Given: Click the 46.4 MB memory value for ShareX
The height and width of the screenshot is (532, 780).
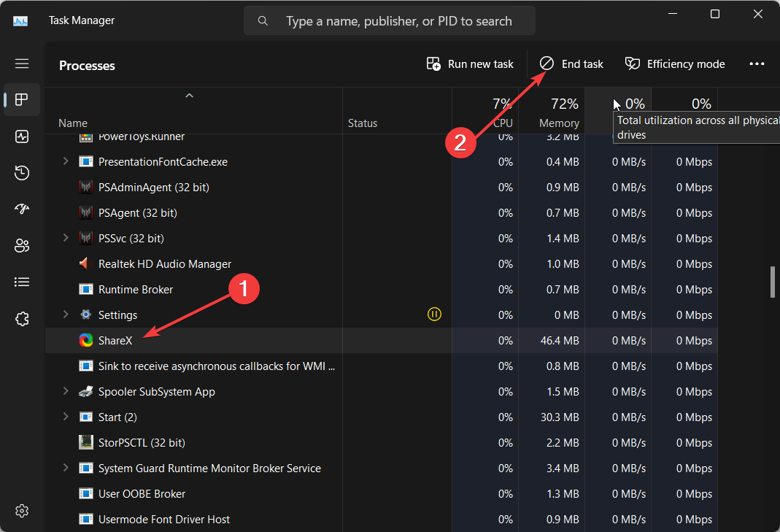Looking at the screenshot, I should coord(560,340).
